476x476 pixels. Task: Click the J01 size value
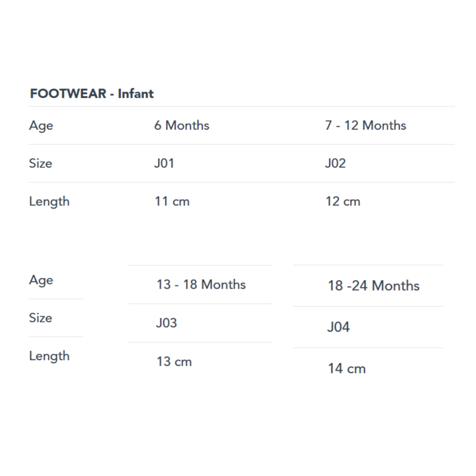(x=164, y=164)
